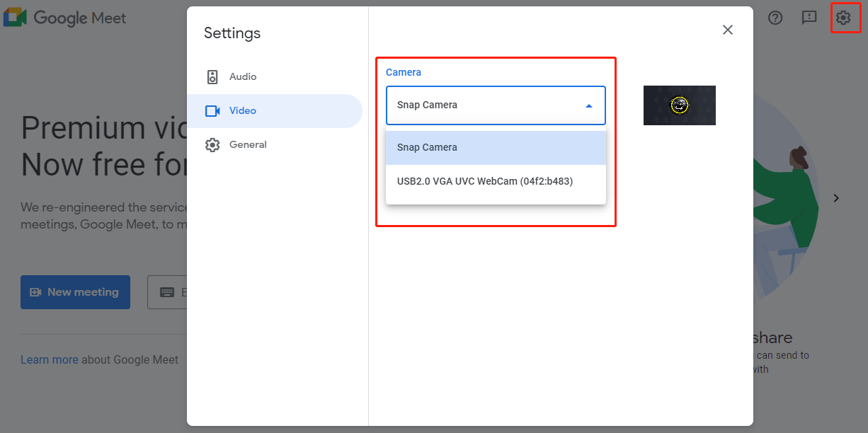Choose Snap Camera from the camera list
868x433 pixels.
pos(496,148)
